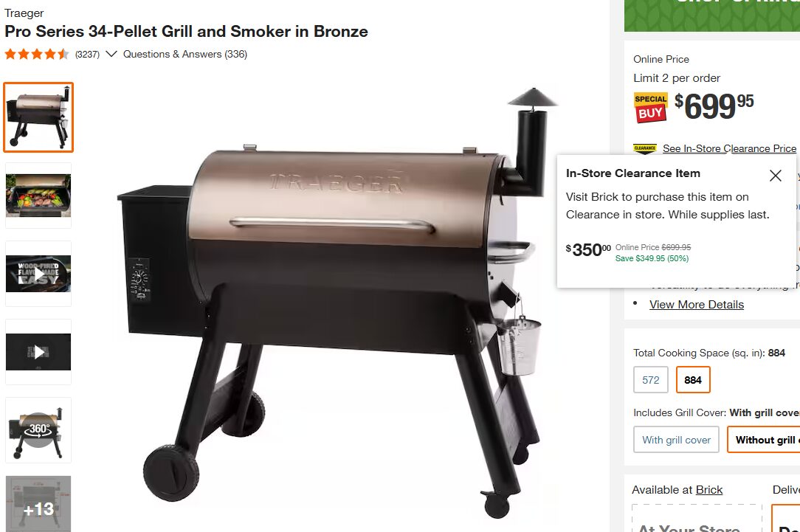This screenshot has width=800, height=532.
Task: Open the grilled food thumbnail image
Action: (38, 196)
